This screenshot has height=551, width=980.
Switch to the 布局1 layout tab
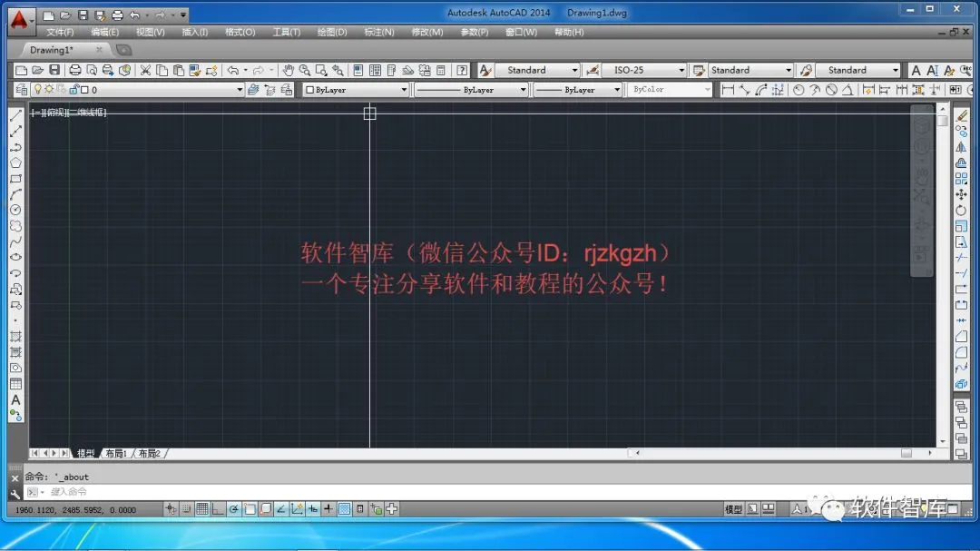(116, 453)
